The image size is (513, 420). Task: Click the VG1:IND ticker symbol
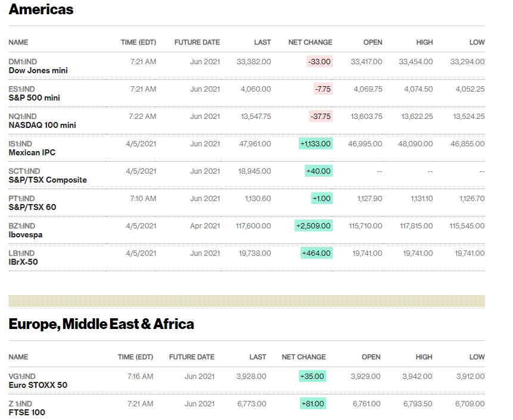22,377
